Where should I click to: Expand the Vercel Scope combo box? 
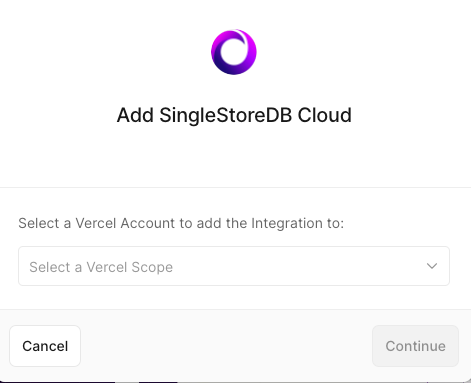(234, 266)
